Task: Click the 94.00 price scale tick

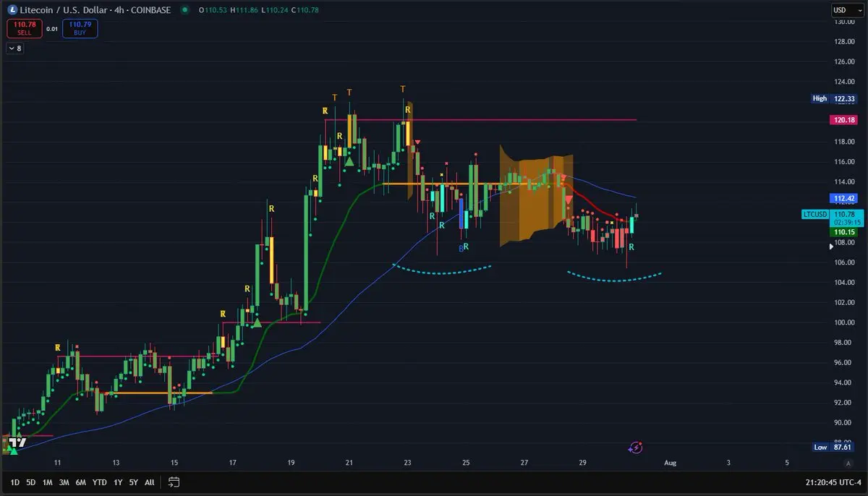Action: (844, 382)
